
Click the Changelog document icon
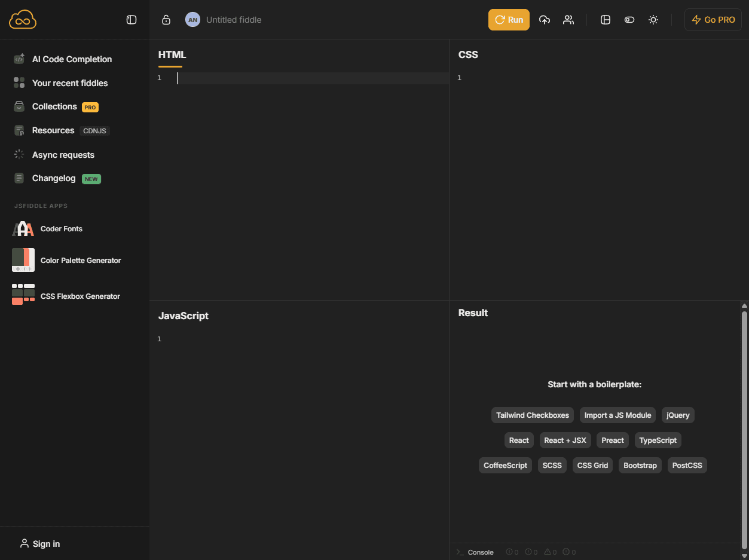tap(19, 178)
